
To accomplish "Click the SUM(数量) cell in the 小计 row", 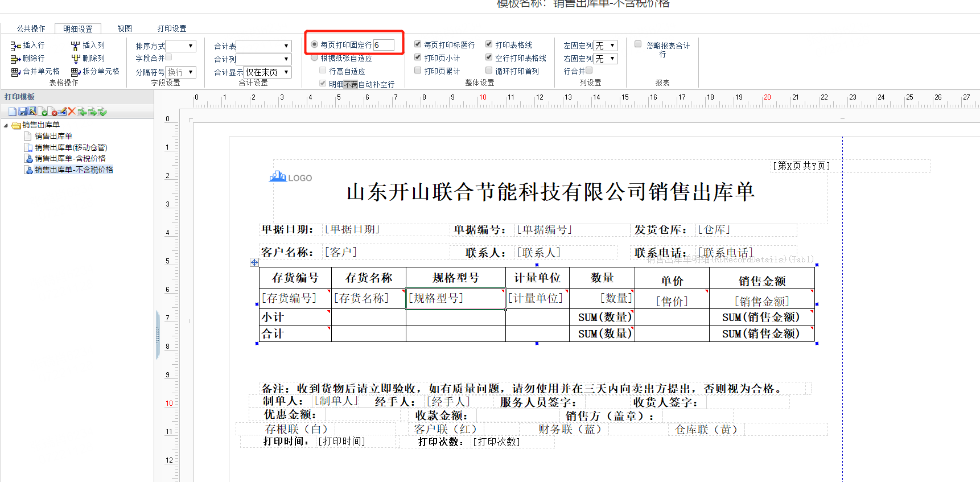I will 602,317.
